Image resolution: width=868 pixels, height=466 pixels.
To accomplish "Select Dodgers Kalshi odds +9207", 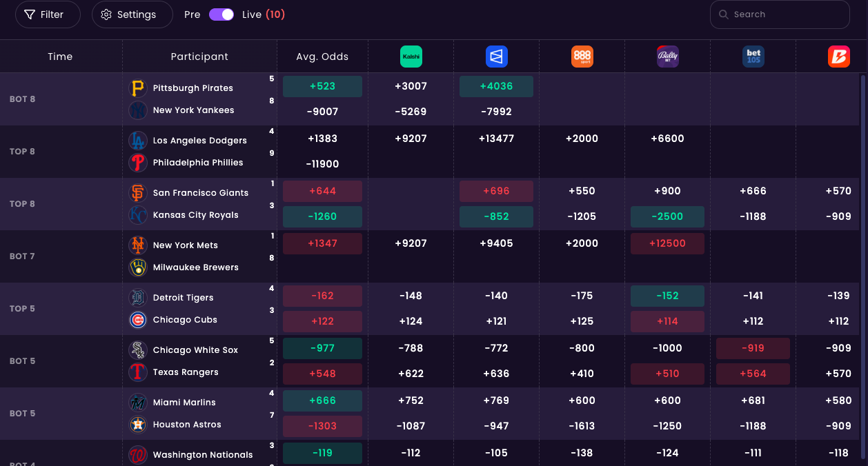I will tap(411, 139).
